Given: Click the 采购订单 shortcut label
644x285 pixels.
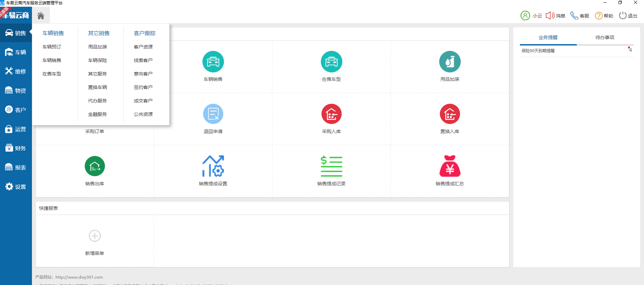Looking at the screenshot, I should pos(95,131).
